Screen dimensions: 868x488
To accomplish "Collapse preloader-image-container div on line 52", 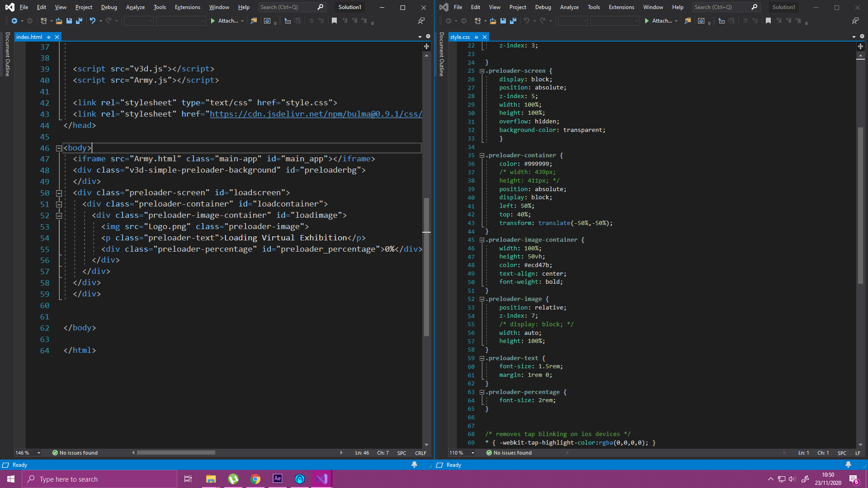I will (x=59, y=216).
